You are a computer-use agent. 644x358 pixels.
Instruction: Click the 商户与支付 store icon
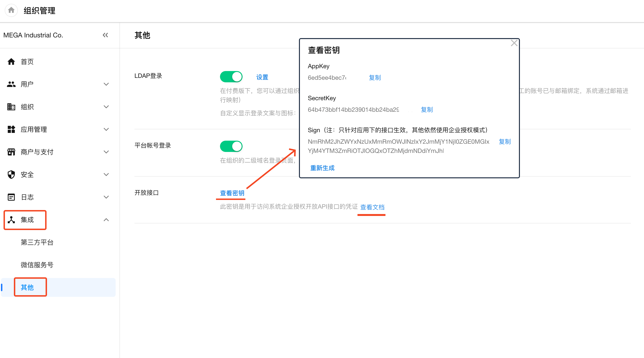[x=11, y=152]
